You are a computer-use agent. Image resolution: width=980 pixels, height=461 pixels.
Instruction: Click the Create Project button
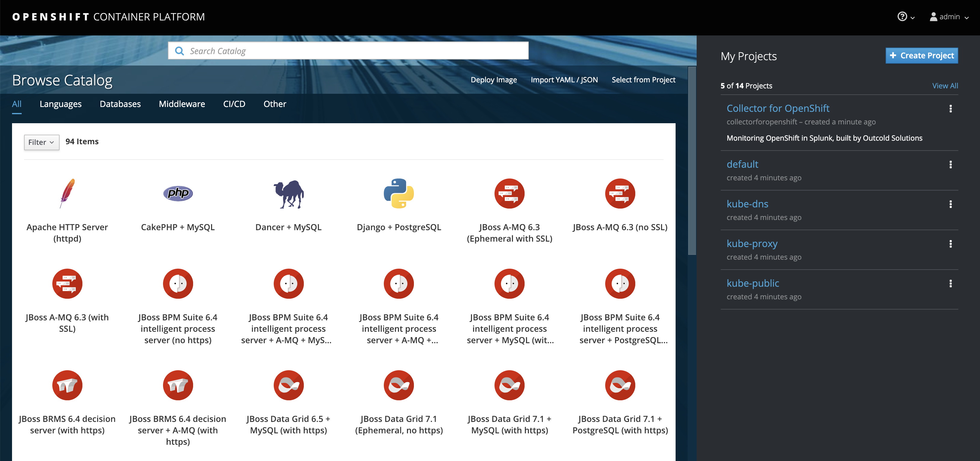(x=921, y=56)
